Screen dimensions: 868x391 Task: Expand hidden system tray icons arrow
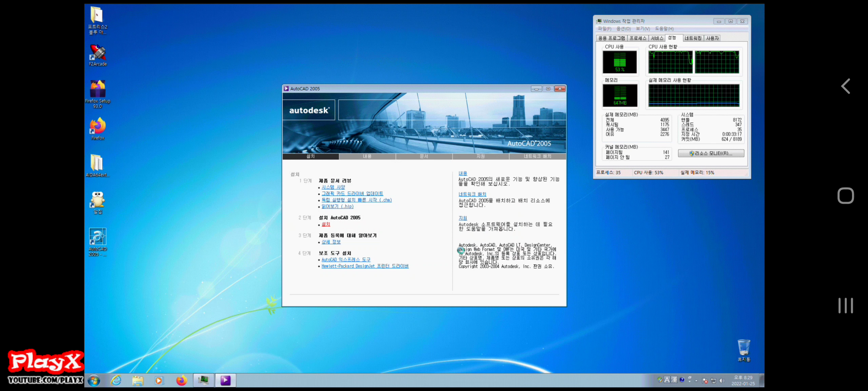tap(696, 381)
